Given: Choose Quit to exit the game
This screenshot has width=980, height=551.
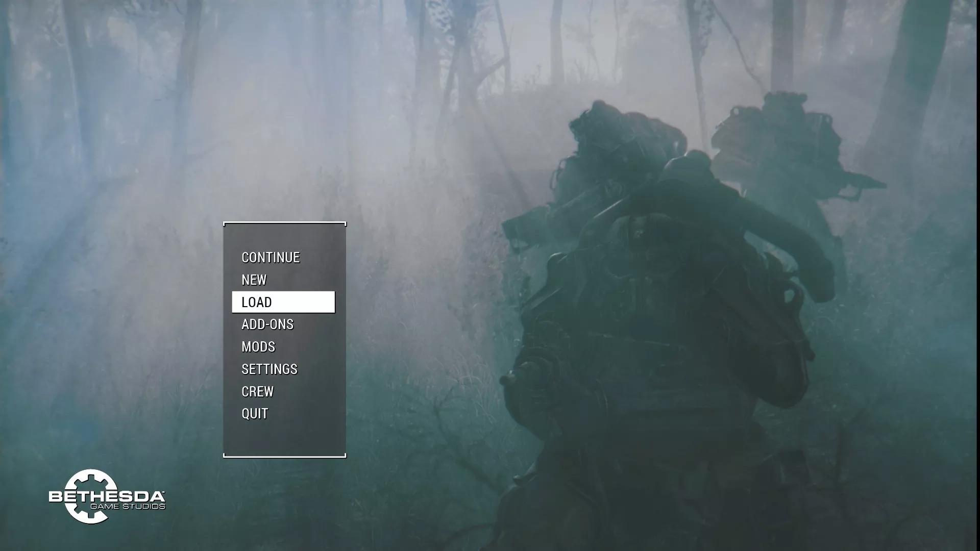Looking at the screenshot, I should pyautogui.click(x=255, y=414).
